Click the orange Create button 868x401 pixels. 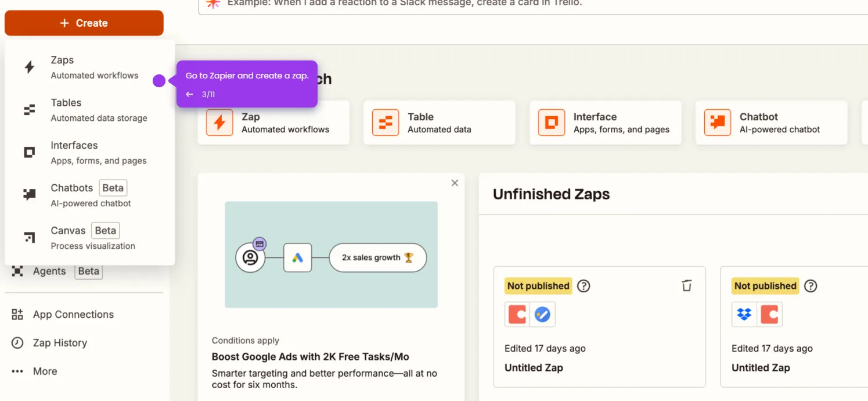[84, 23]
